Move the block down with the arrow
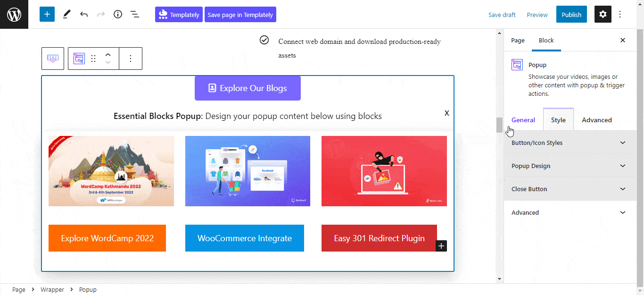Viewport: 644px width, 295px height. [x=108, y=63]
